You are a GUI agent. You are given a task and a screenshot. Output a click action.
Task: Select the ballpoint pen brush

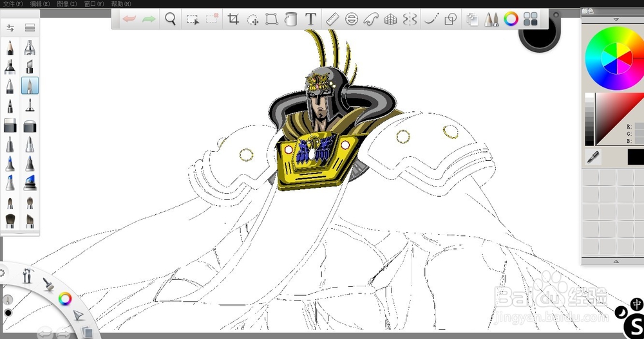[x=10, y=86]
